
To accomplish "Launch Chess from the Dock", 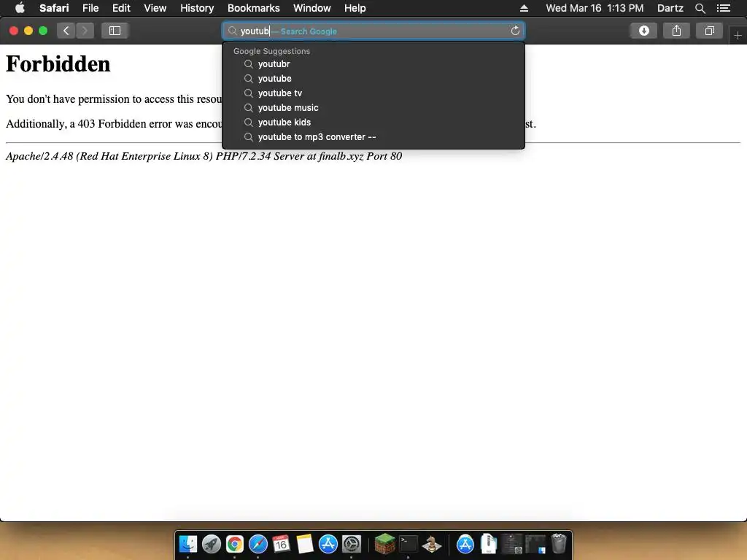I will tap(432, 544).
